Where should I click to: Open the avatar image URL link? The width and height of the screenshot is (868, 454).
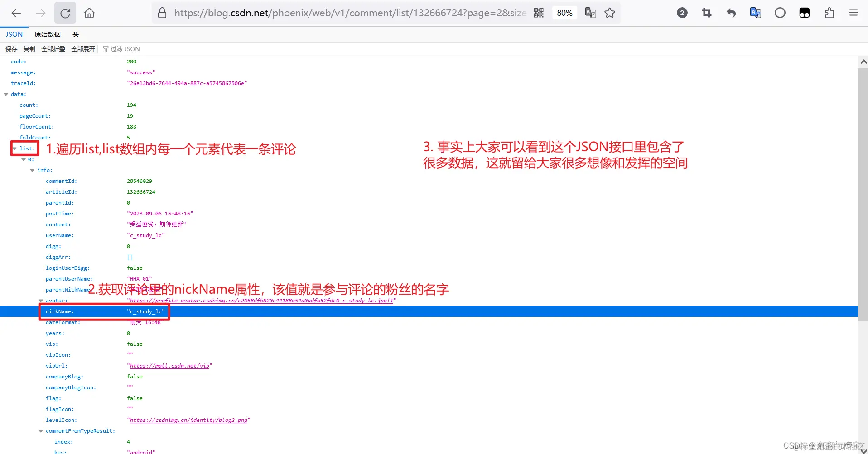pyautogui.click(x=261, y=301)
